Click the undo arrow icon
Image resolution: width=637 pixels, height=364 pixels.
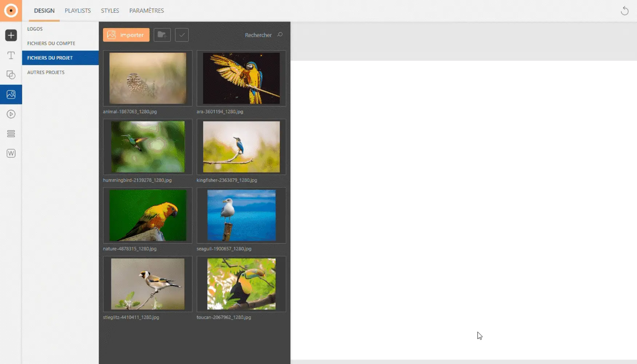point(624,11)
